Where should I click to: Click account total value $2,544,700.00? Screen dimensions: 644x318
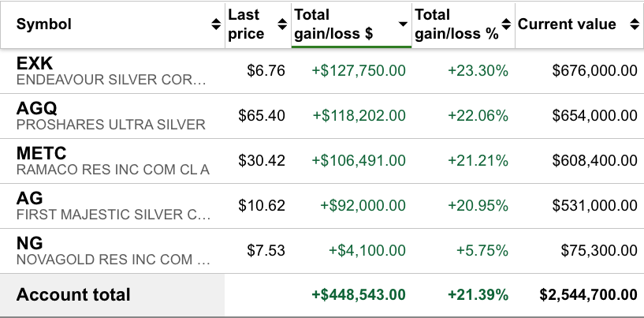click(588, 295)
